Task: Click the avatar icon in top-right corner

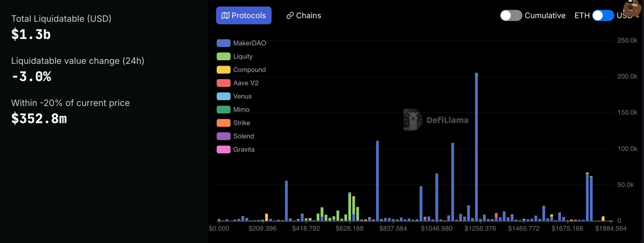Action: (632, 8)
